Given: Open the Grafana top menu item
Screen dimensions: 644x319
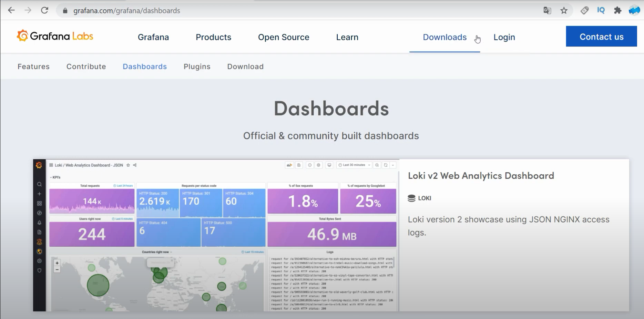Looking at the screenshot, I should point(153,37).
